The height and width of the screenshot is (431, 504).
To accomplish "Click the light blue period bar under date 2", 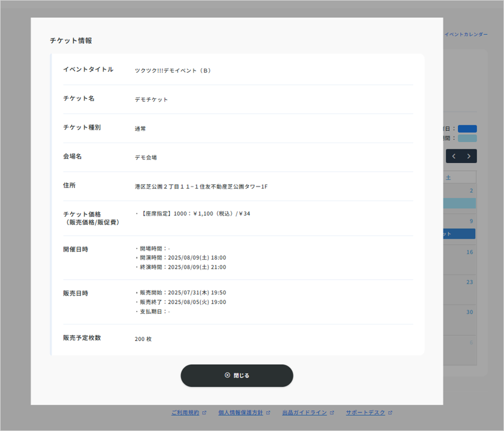I will [x=459, y=204].
